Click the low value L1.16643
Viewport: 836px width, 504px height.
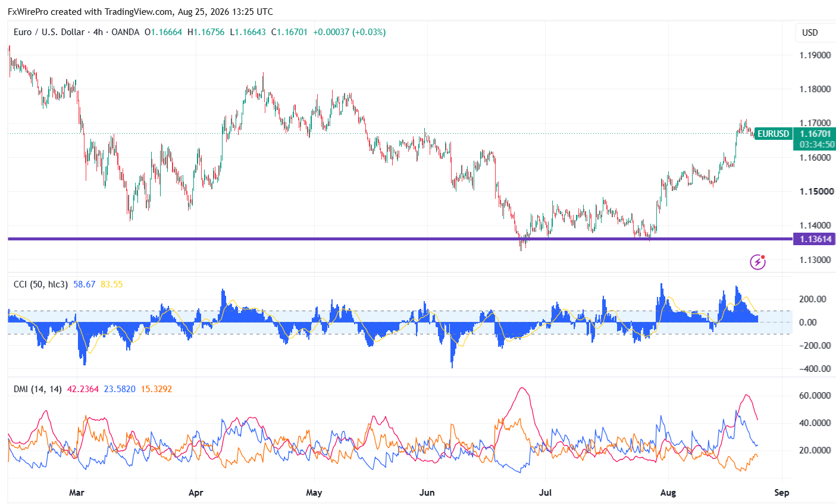248,32
